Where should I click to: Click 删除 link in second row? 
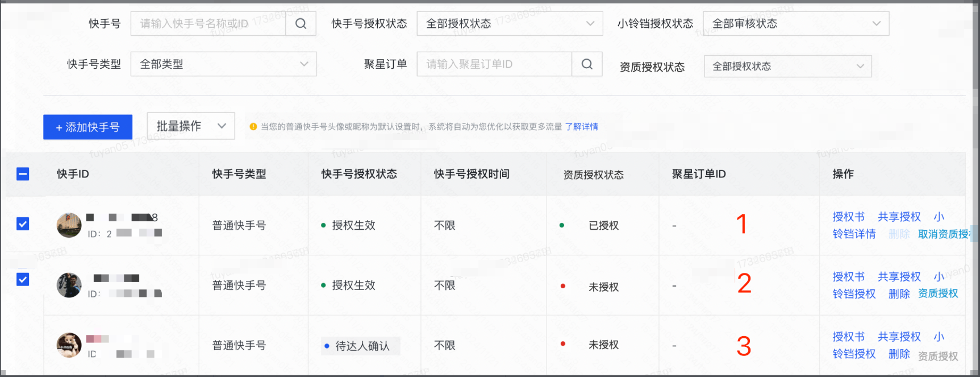tap(899, 293)
